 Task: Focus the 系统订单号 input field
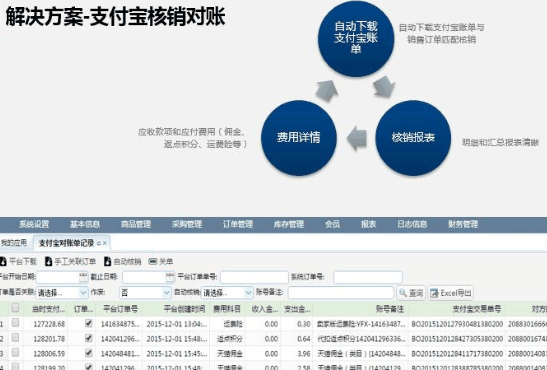[x=368, y=277]
